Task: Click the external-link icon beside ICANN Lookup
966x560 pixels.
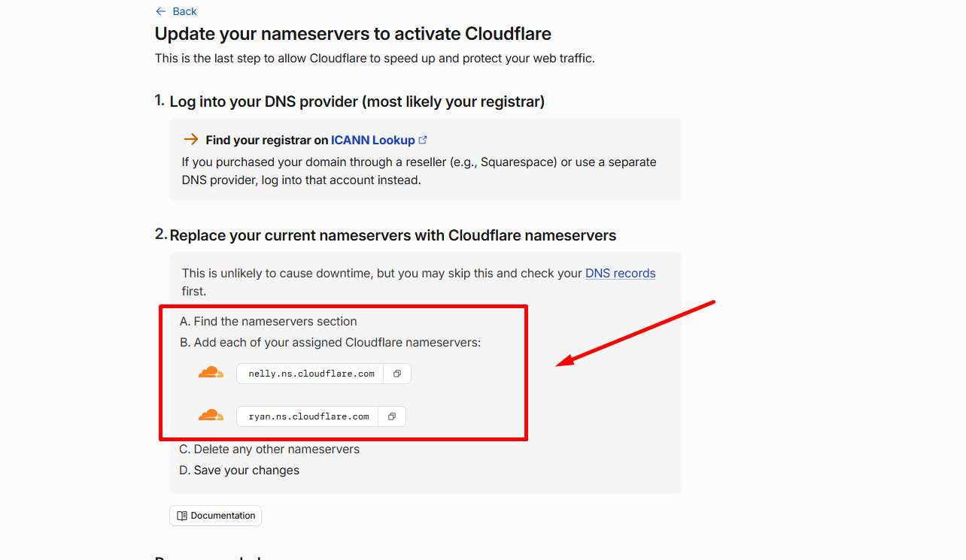Action: (x=423, y=140)
